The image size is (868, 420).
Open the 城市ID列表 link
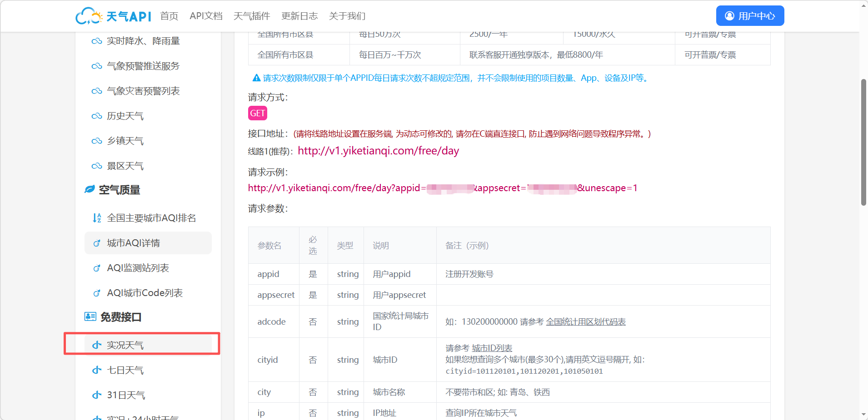pyautogui.click(x=492, y=348)
